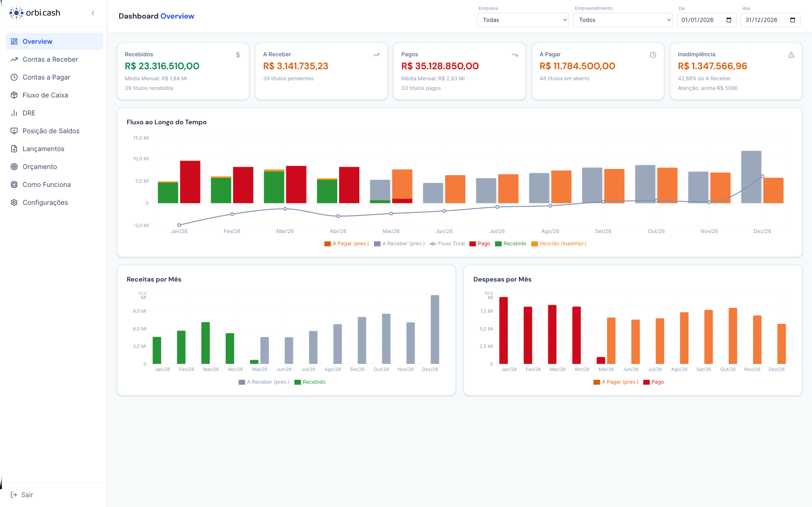Click the Lançamentos document icon
This screenshot has width=812, height=507.
14,149
